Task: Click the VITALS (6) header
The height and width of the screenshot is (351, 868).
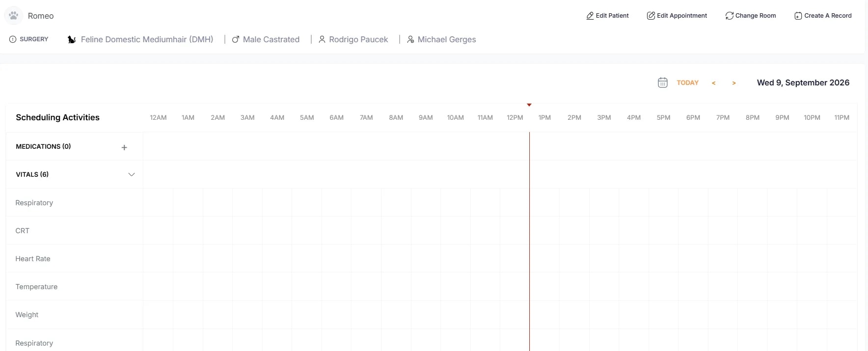Action: click(x=32, y=174)
